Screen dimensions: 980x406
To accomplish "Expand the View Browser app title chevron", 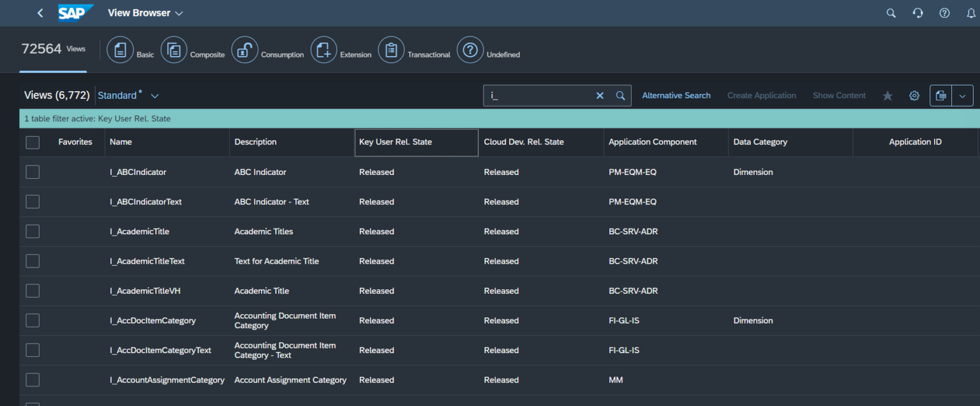I will pyautogui.click(x=178, y=13).
